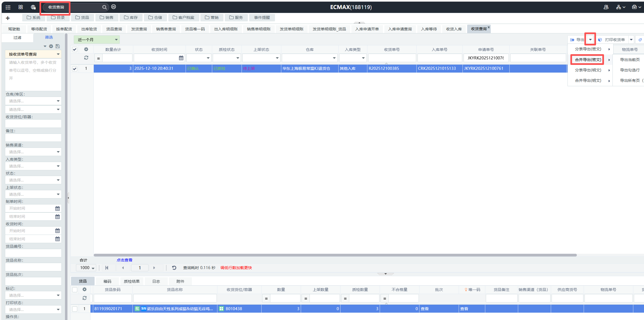Screen dimensions: 644x320
Task: Click the globe language icon
Action: (33, 7)
